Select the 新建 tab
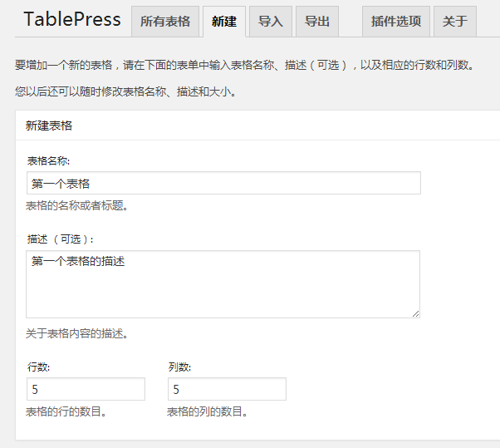Screen dimensions: 500x448 (x=223, y=22)
